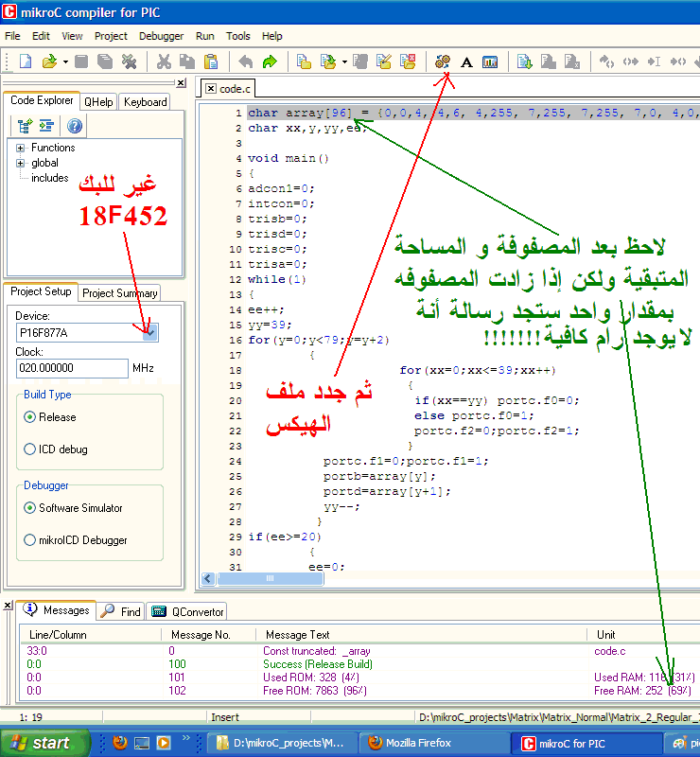The width and height of the screenshot is (700, 757).
Task: Click the View assembly file icon with green arrow
Action: tap(525, 62)
